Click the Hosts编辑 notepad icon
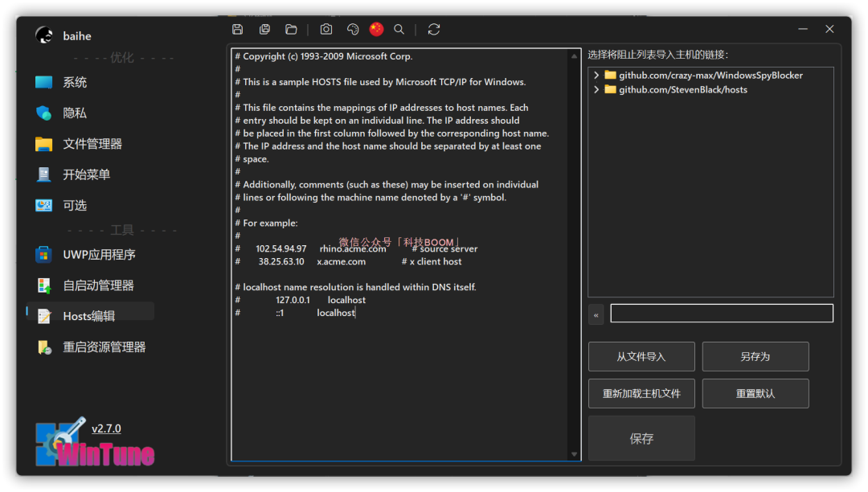This screenshot has width=868, height=492. (43, 316)
